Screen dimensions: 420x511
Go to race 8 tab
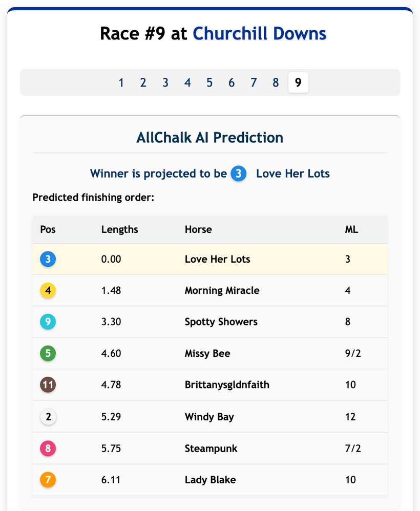276,82
